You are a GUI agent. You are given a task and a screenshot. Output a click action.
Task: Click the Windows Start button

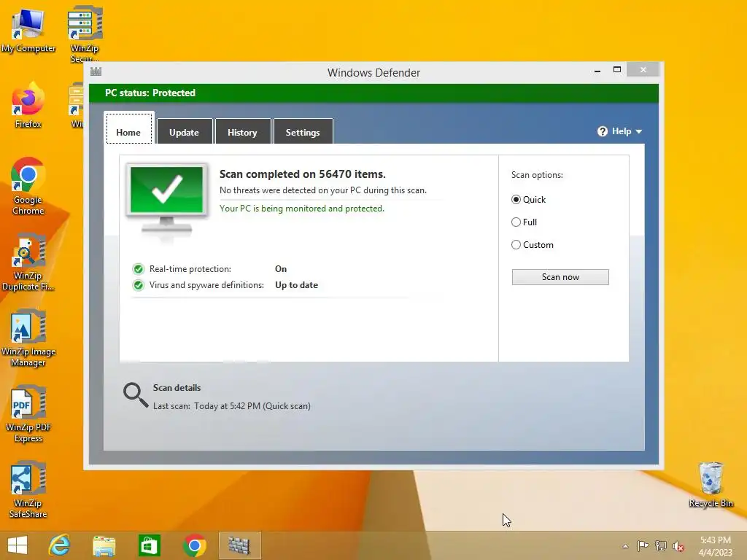(18, 545)
